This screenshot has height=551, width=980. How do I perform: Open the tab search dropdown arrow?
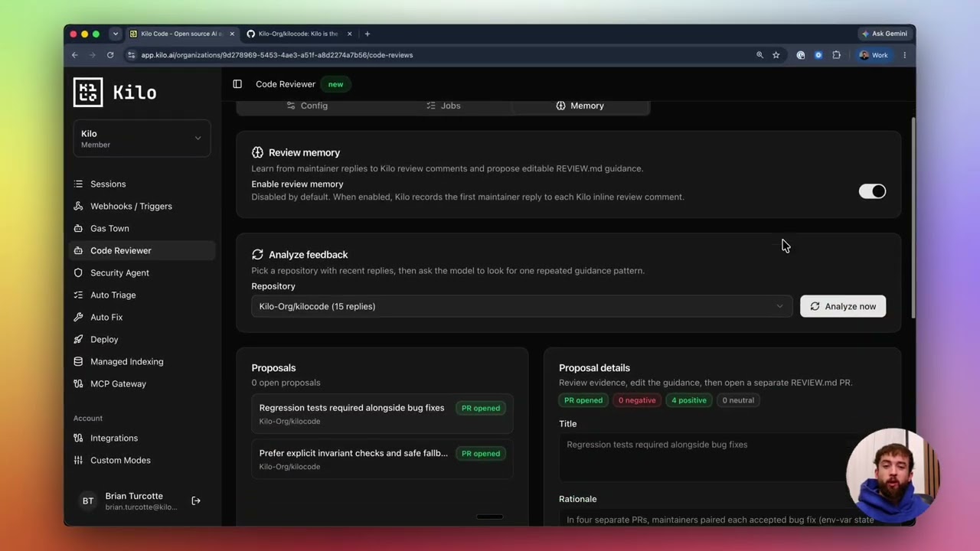coord(116,34)
